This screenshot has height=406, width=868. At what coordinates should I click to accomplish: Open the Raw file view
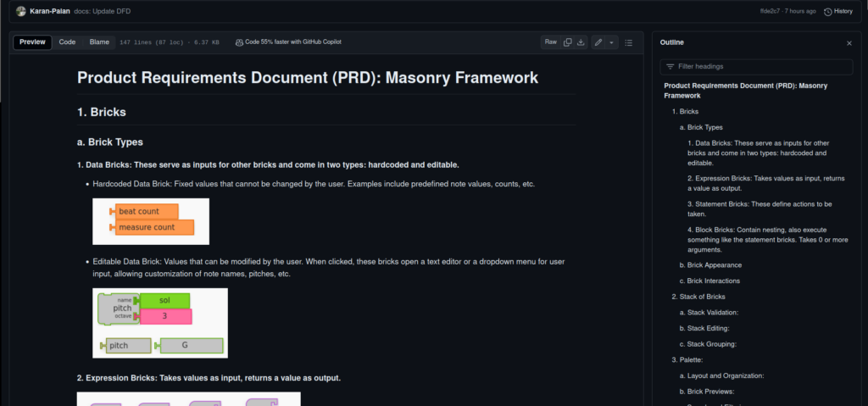(550, 42)
